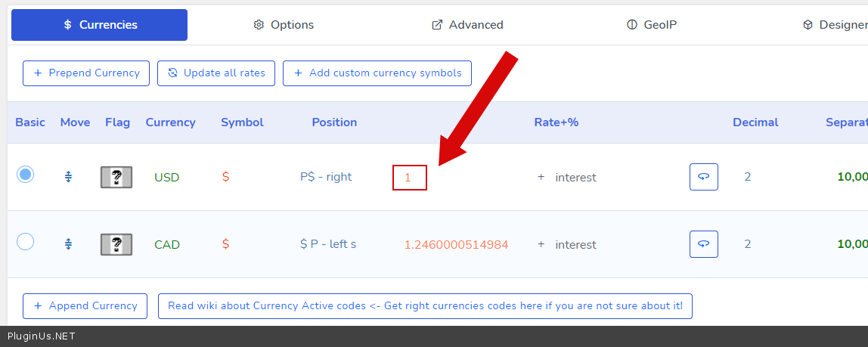Click the USD rate input field

pyautogui.click(x=410, y=178)
